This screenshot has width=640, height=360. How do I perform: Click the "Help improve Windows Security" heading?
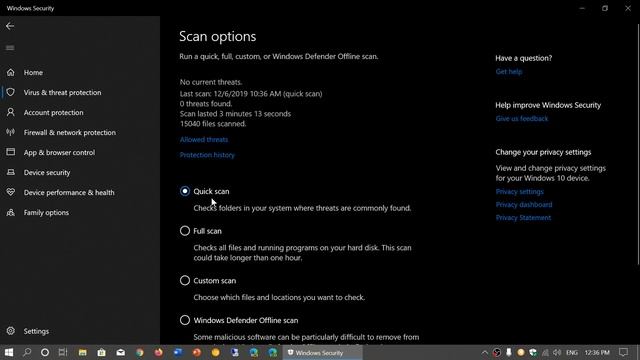pos(548,105)
